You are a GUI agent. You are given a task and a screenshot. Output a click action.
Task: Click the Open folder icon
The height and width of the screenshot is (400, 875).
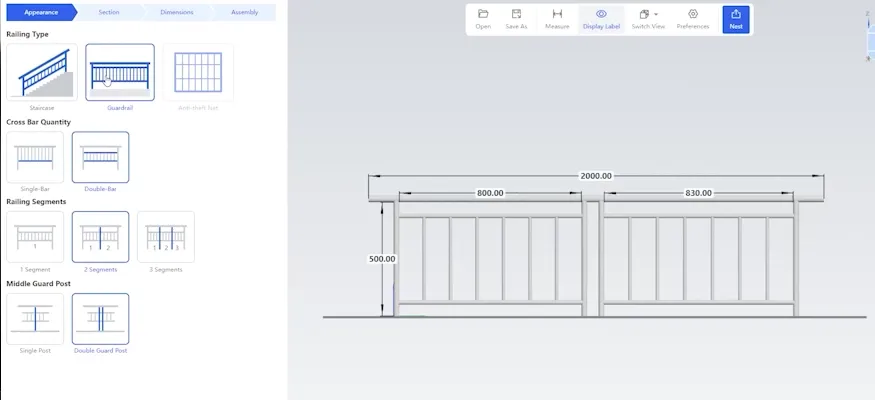click(x=483, y=15)
